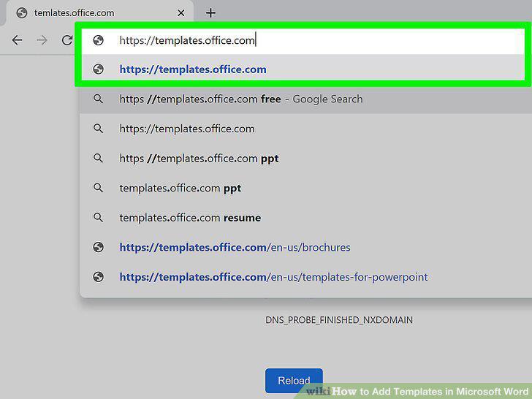Click the address bar containing https://templates.office.com
Viewport: 532px width, 399px height.
303,41
